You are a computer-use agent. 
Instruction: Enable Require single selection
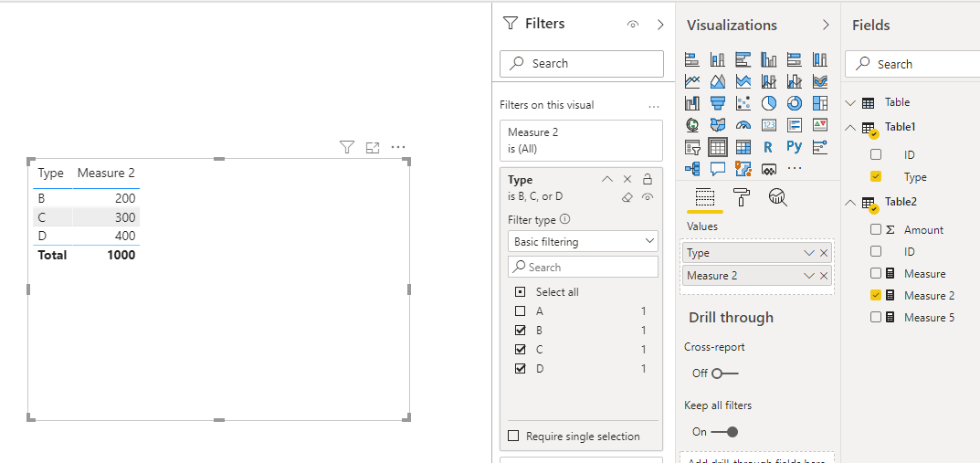514,437
